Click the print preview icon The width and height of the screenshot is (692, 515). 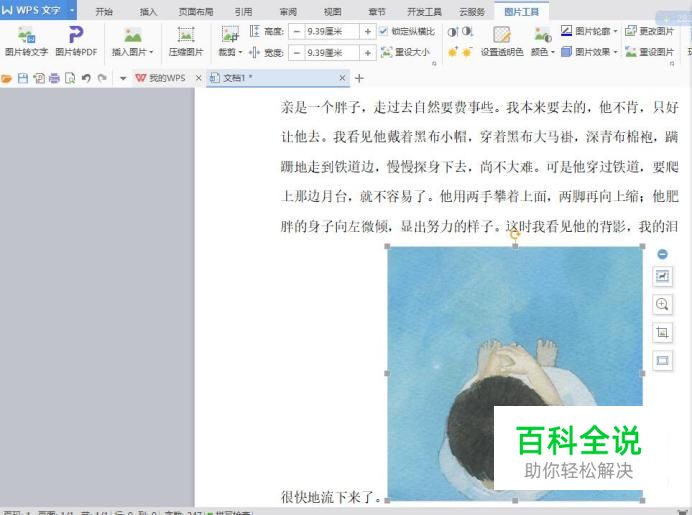pyautogui.click(x=70, y=79)
